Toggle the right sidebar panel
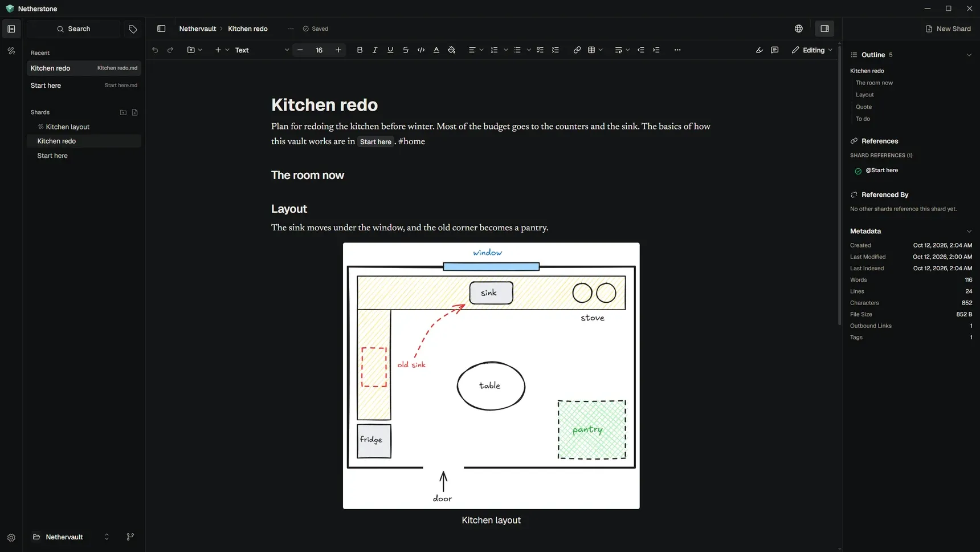Viewport: 980px width, 552px height. 824,29
